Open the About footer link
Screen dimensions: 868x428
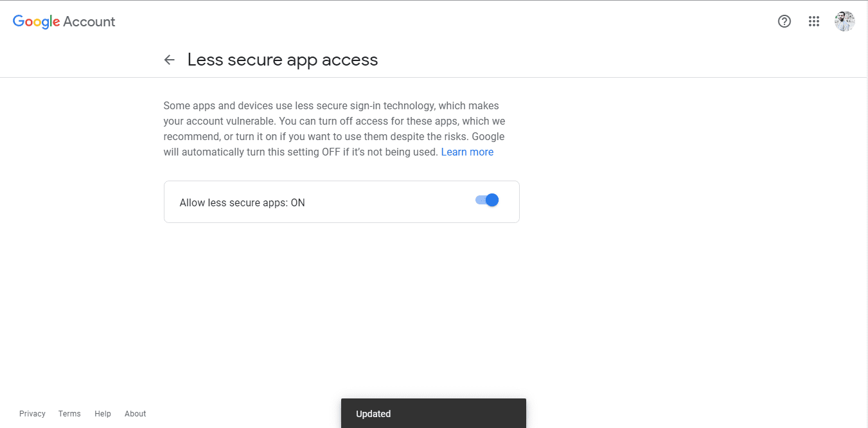click(136, 414)
